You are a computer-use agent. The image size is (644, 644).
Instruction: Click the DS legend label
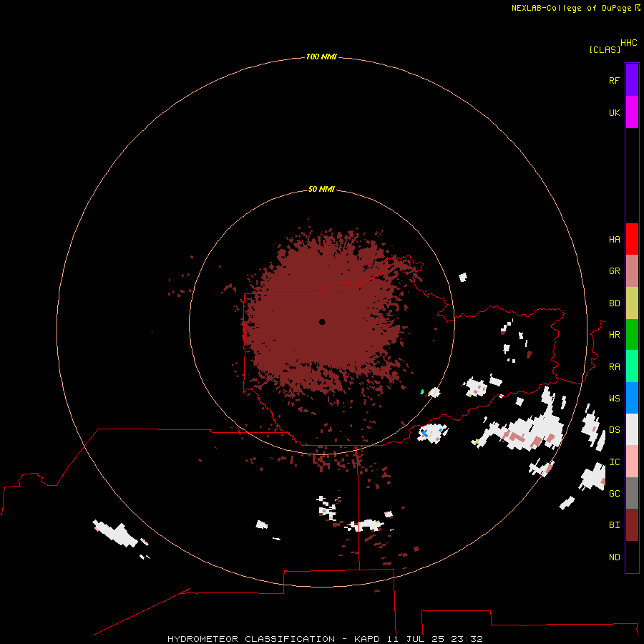click(x=614, y=429)
